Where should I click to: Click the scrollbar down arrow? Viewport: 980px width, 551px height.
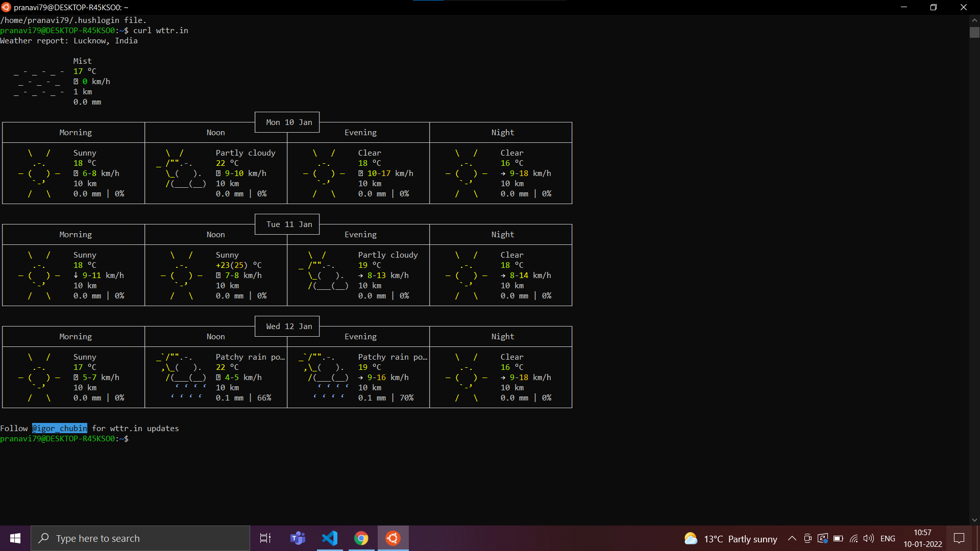974,520
